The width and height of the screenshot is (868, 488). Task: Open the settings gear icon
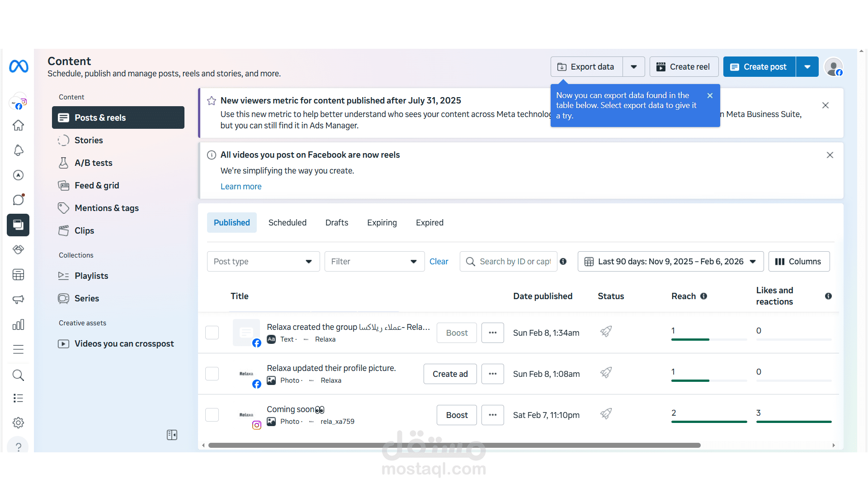(x=18, y=422)
